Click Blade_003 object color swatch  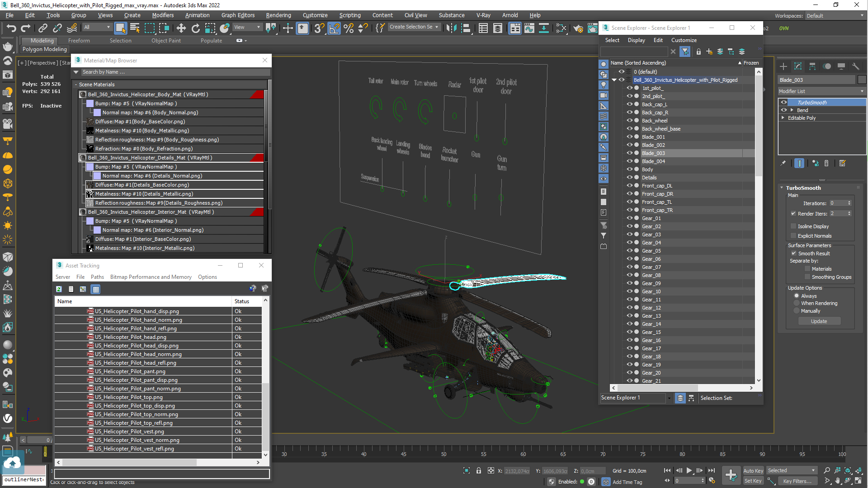pos(862,80)
